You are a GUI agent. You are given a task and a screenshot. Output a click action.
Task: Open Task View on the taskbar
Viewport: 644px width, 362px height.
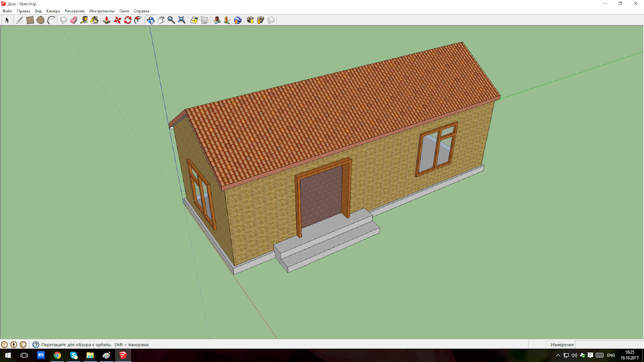click(24, 355)
